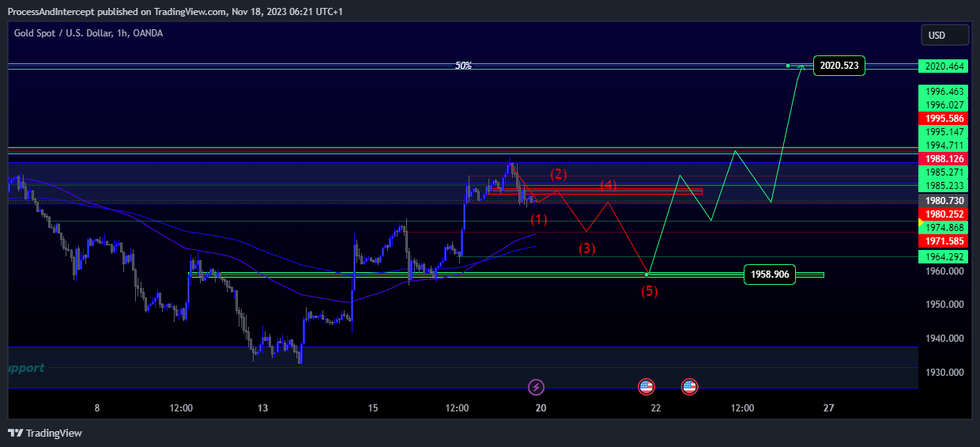Select the 1958.906 support price label
This screenshot has width=980, height=447.
click(770, 275)
